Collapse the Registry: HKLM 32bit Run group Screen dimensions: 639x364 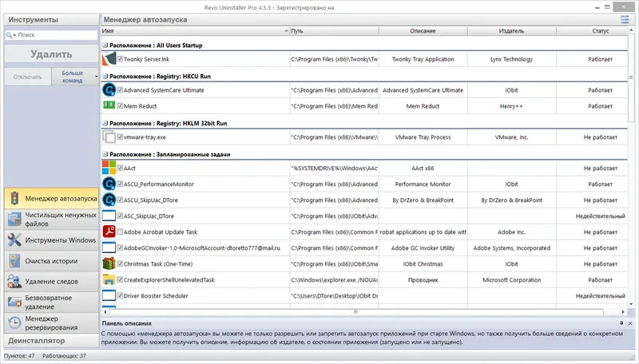[x=105, y=123]
